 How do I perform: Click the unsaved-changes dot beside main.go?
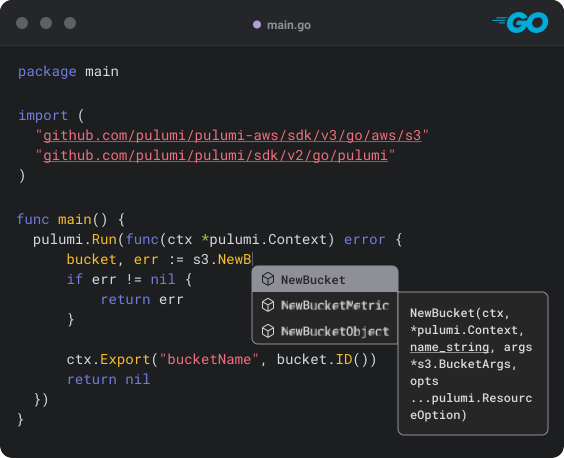[x=257, y=24]
